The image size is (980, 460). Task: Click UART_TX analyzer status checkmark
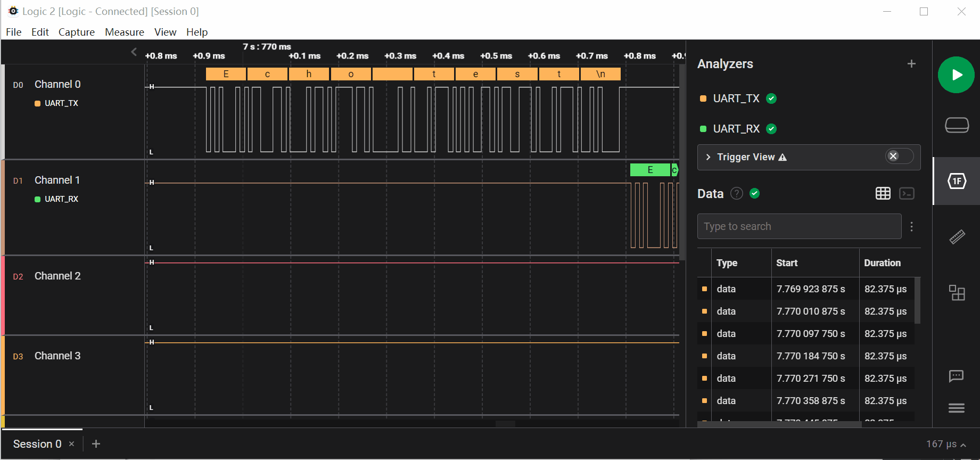point(771,98)
